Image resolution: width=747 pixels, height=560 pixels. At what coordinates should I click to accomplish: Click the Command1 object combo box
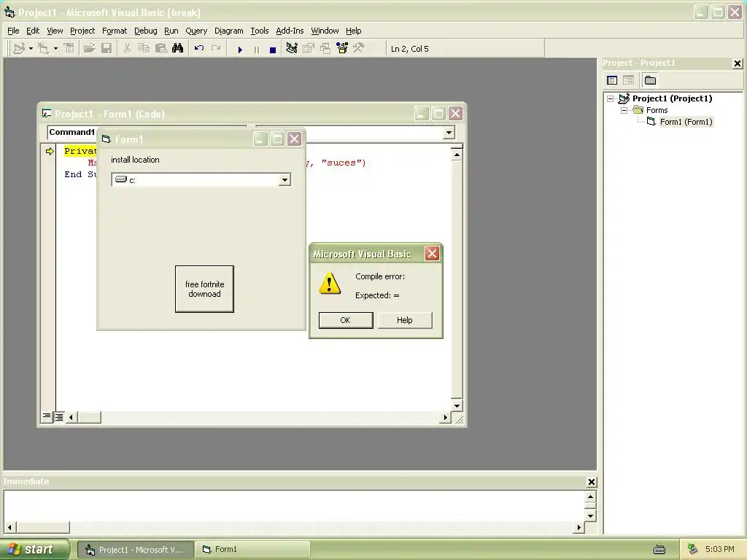click(x=72, y=133)
